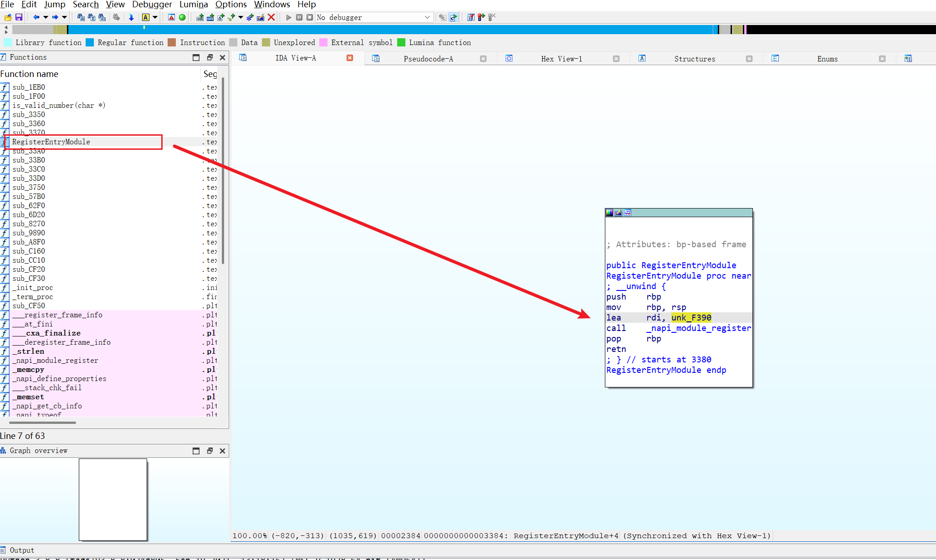The height and width of the screenshot is (560, 936).
Task: Click the graph node color icon
Action: (609, 213)
